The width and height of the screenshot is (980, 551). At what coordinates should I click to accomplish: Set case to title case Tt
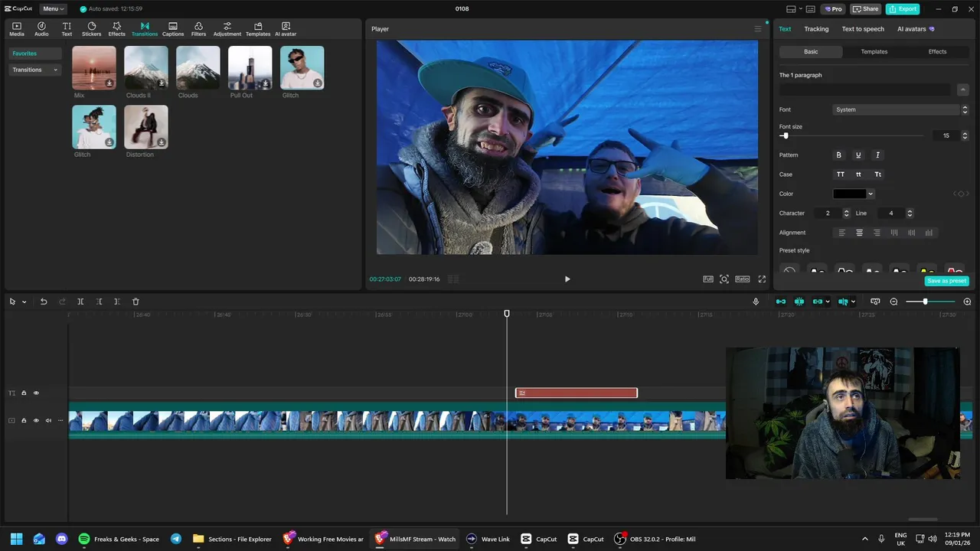pos(877,174)
